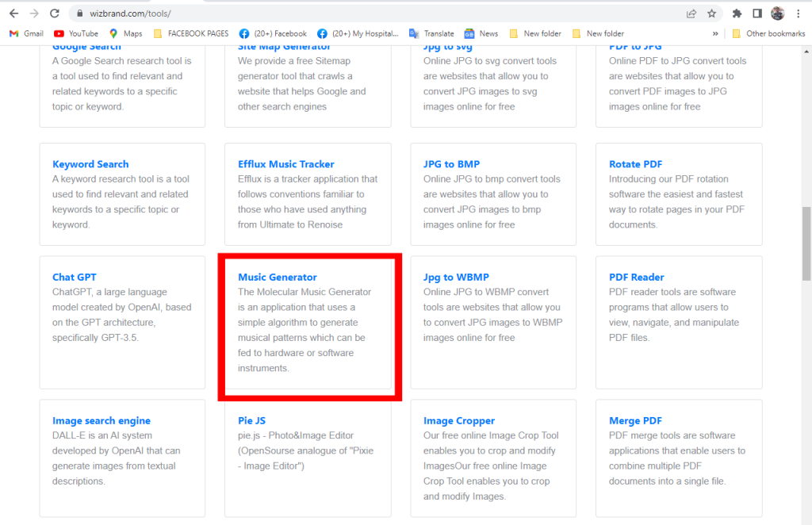812x525 pixels.
Task: Click the Keyword Search description text
Action: tap(121, 202)
